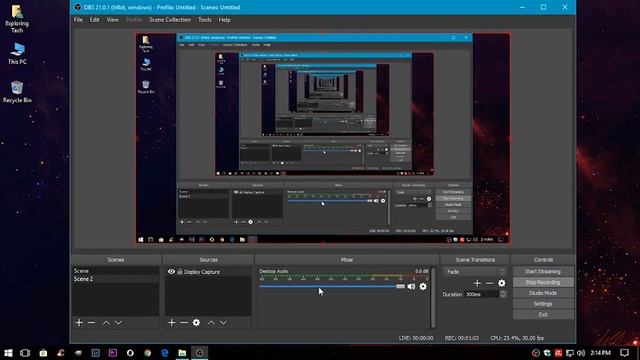Enable Studio Mode
Viewport: 640px width, 360px height.
[x=543, y=293]
